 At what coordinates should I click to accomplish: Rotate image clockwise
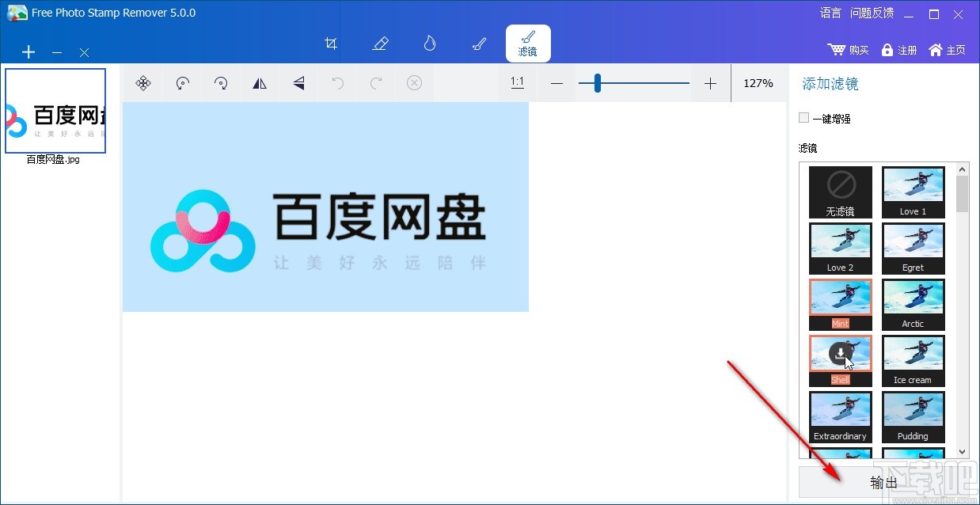pyautogui.click(x=221, y=83)
